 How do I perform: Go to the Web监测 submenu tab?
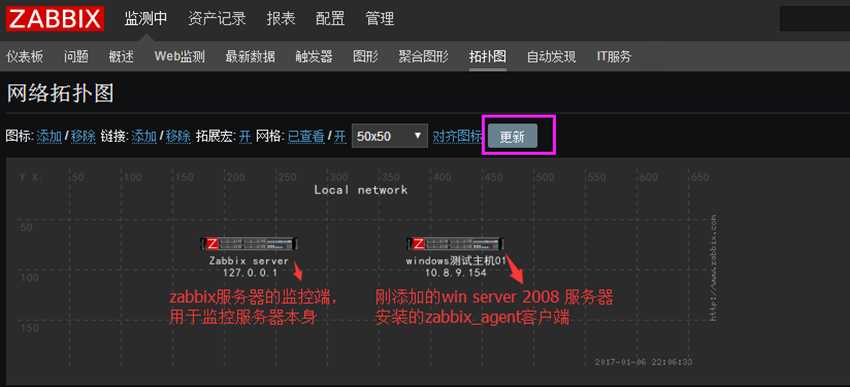point(179,56)
